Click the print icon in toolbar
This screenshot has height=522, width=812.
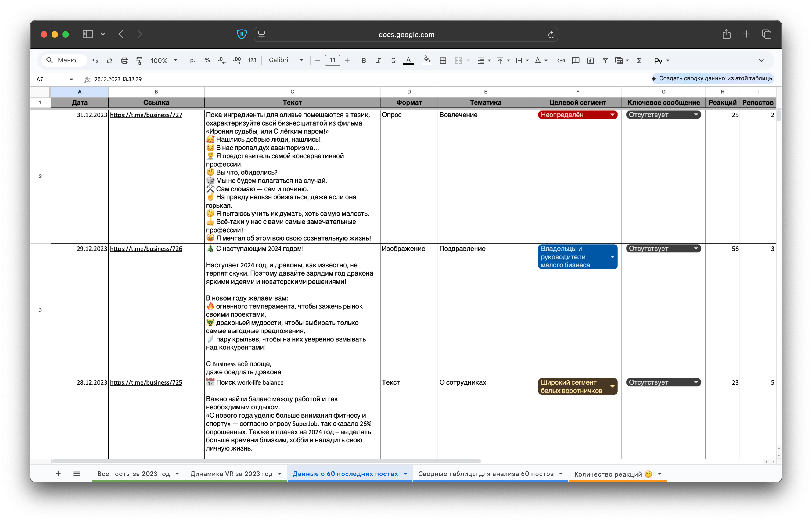coord(124,61)
